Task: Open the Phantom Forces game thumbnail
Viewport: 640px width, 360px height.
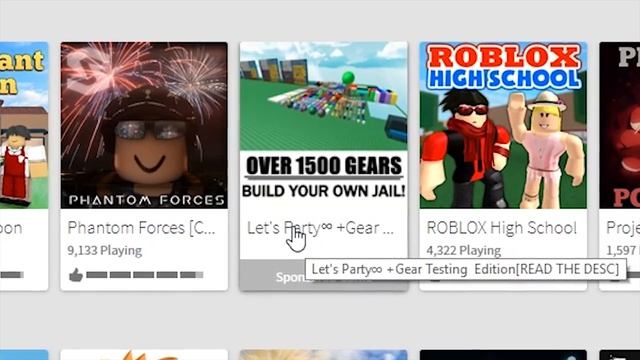Action: coord(144,125)
